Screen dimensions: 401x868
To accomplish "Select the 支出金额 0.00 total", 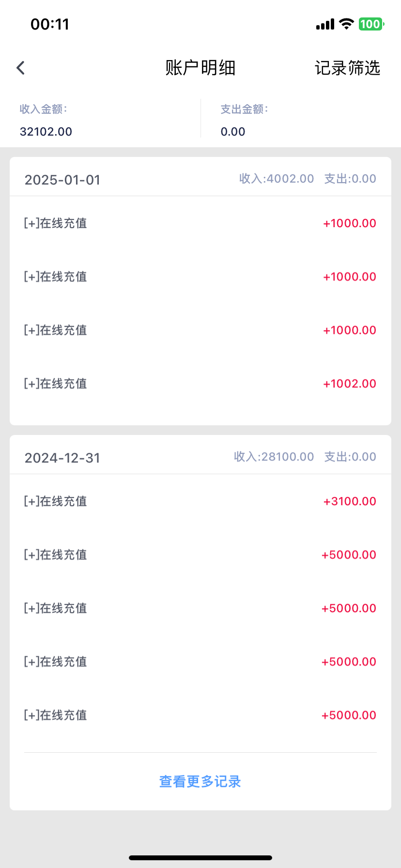I will tap(233, 131).
